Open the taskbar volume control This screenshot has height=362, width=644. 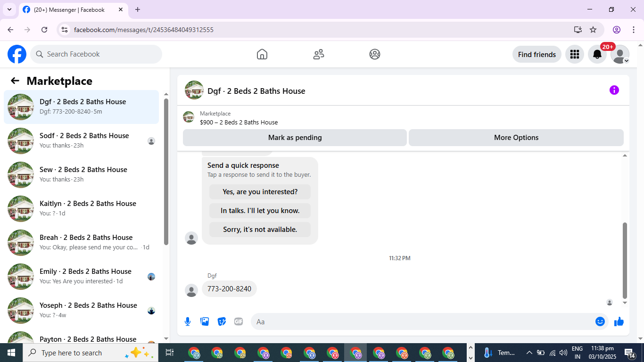[x=563, y=353]
